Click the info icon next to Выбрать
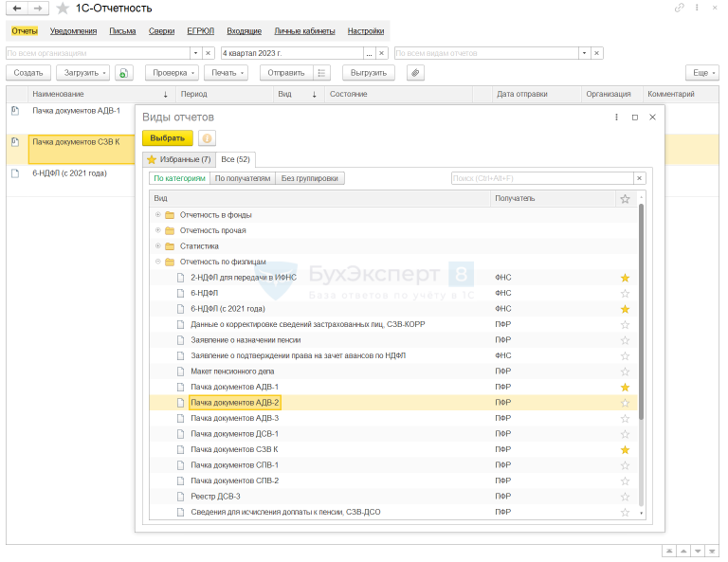 [x=206, y=138]
